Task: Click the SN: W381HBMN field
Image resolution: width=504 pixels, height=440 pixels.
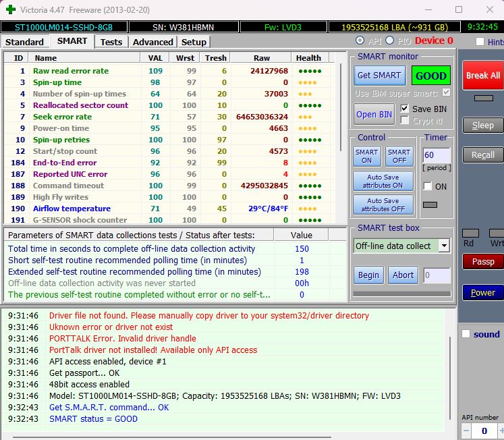Action: coord(184,27)
